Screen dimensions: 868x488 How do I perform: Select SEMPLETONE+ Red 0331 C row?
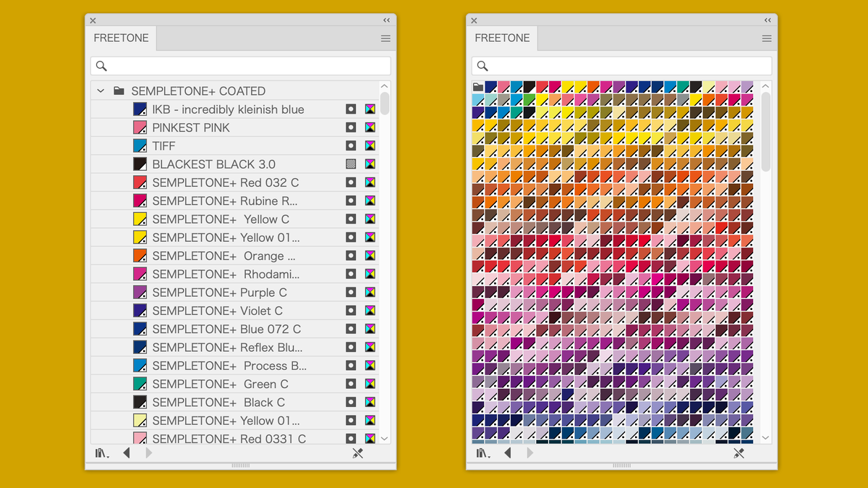[x=234, y=438]
